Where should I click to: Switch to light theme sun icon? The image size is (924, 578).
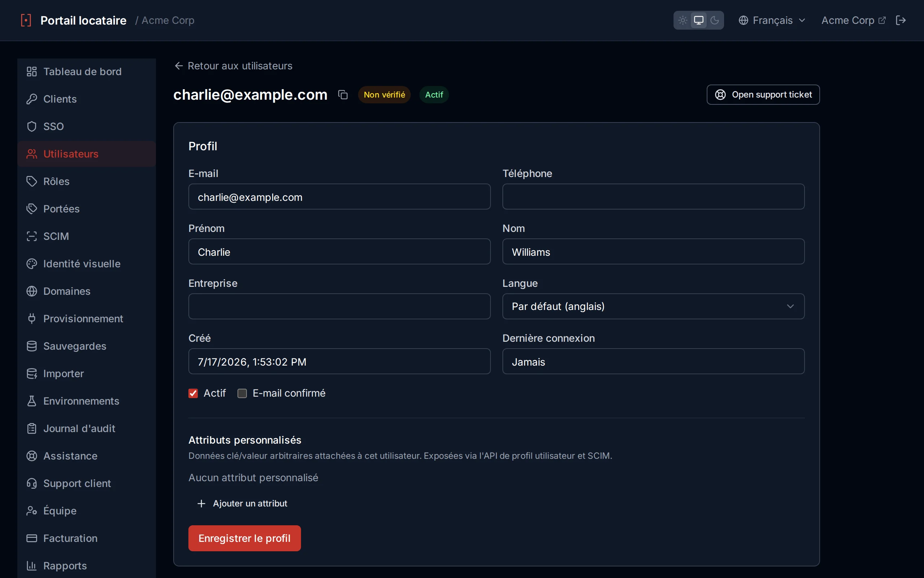pos(683,20)
